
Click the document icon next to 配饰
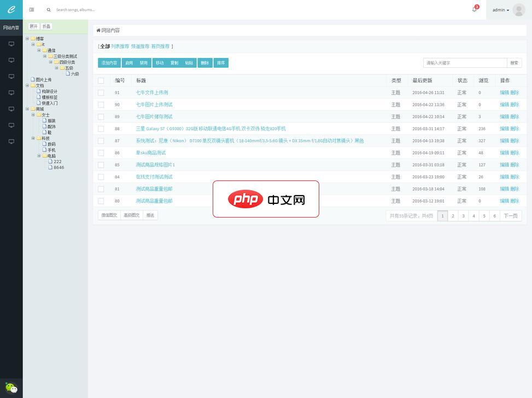pyautogui.click(x=44, y=126)
